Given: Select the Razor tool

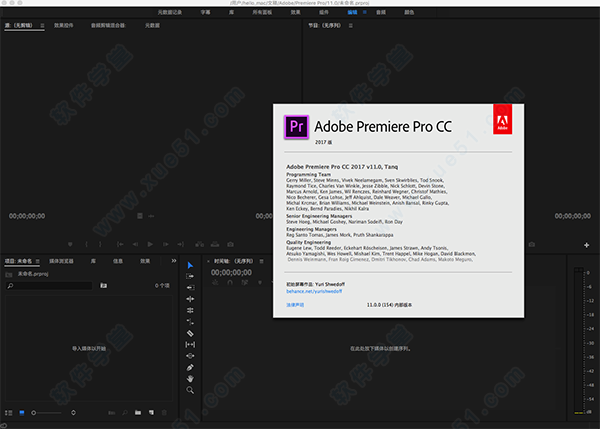Looking at the screenshot, I should point(190,333).
